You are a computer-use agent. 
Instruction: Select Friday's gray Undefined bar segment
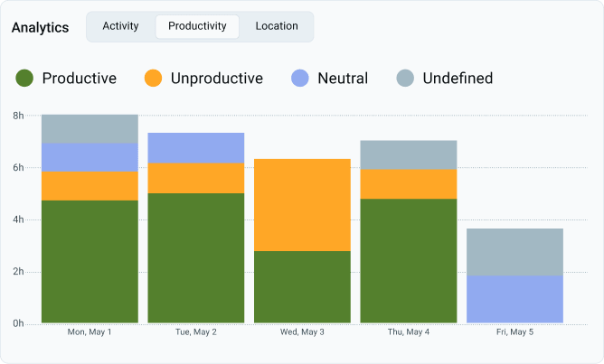point(515,252)
